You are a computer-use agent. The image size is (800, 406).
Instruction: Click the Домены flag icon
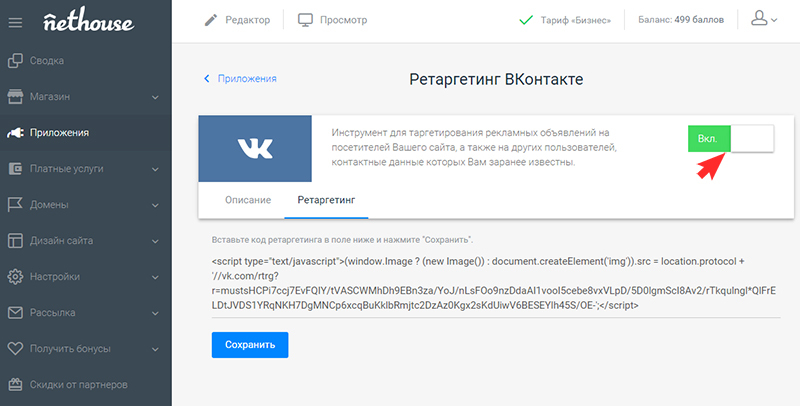15,205
